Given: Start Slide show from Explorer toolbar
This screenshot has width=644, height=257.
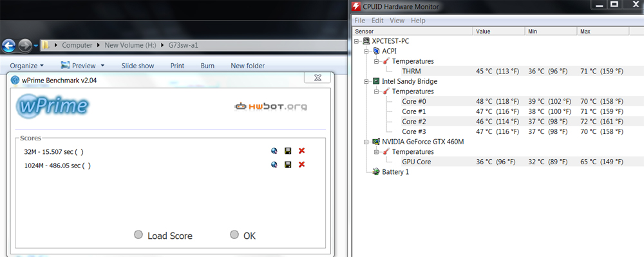Looking at the screenshot, I should pyautogui.click(x=138, y=66).
